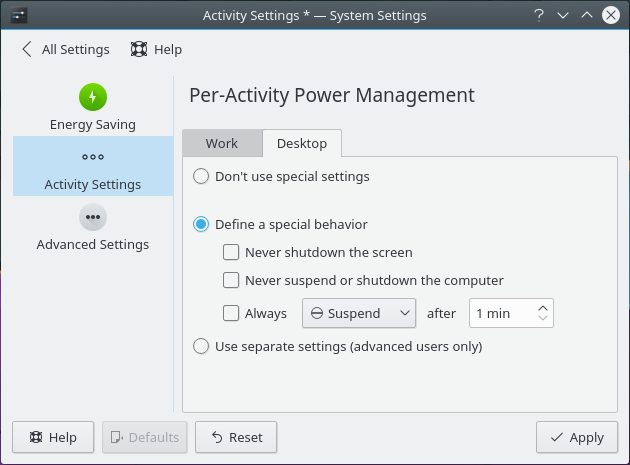Screen dimensions: 630x465
Task: Click the question mark titlebar help icon
Action: click(539, 15)
